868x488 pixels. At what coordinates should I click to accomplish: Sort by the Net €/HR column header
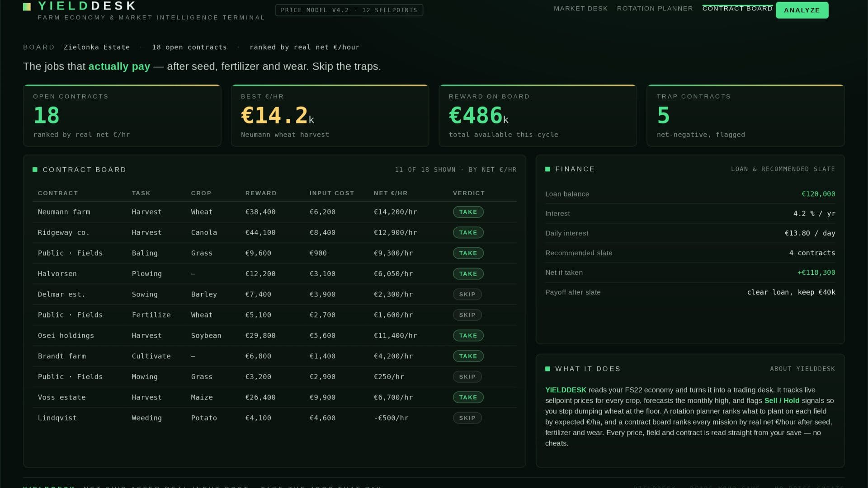click(391, 193)
